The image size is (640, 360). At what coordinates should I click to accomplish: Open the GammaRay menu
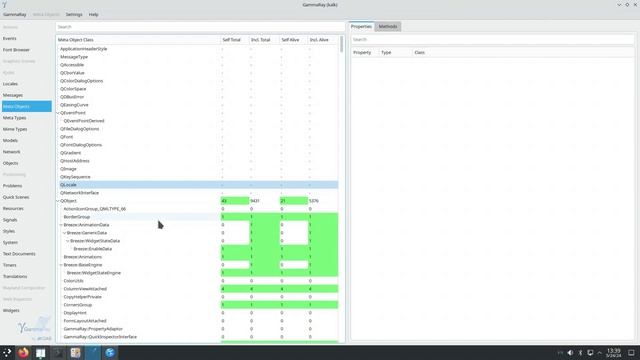click(15, 14)
